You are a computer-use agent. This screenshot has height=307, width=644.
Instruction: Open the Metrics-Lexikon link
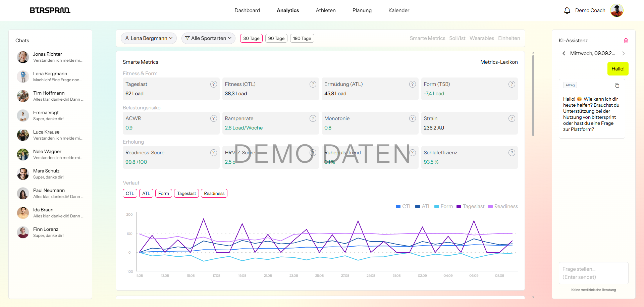pos(499,62)
